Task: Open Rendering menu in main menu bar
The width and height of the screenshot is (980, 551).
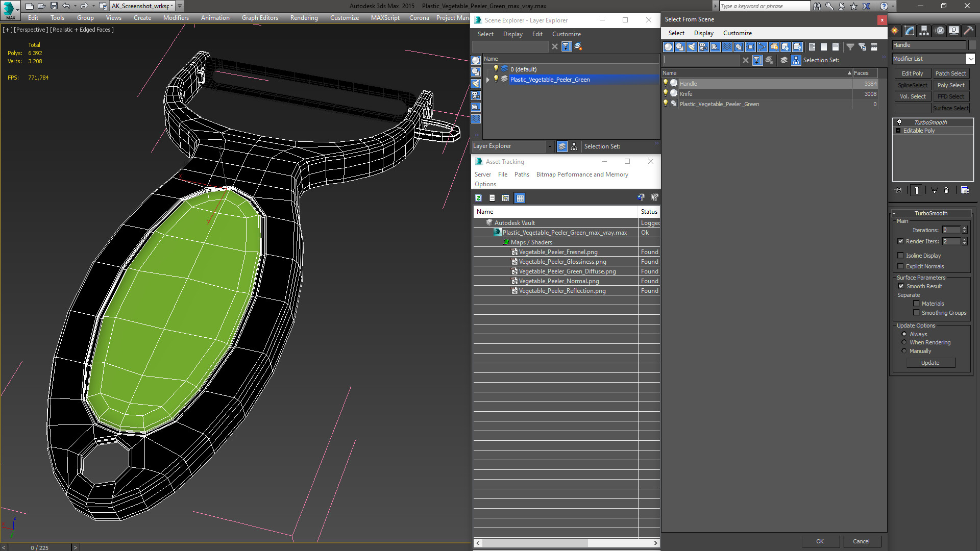Action: coord(304,18)
